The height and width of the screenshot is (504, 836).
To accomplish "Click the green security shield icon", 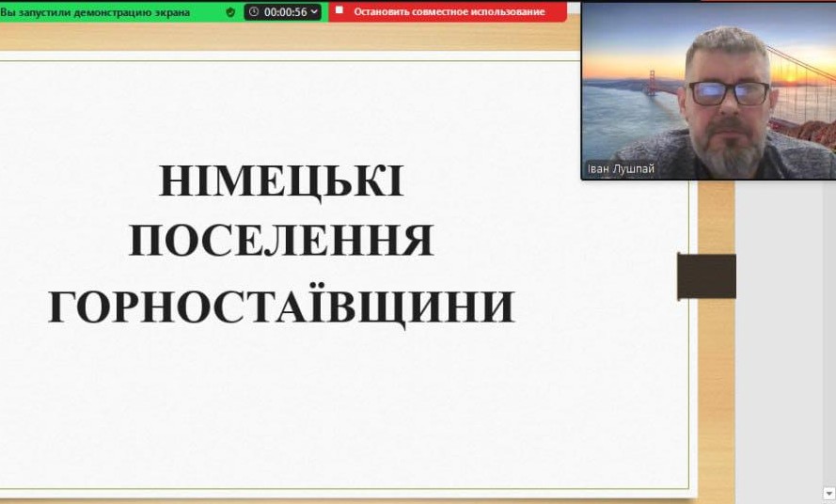I will 230,12.
